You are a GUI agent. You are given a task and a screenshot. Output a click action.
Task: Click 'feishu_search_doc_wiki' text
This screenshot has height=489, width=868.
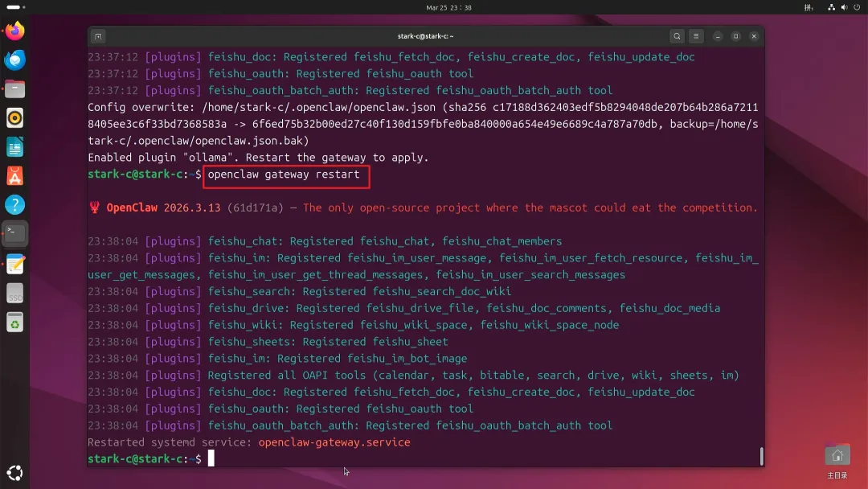click(x=442, y=291)
